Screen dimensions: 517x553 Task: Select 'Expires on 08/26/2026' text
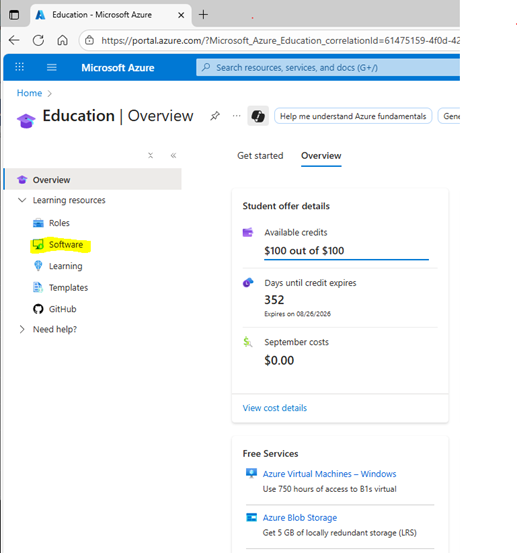[298, 314]
